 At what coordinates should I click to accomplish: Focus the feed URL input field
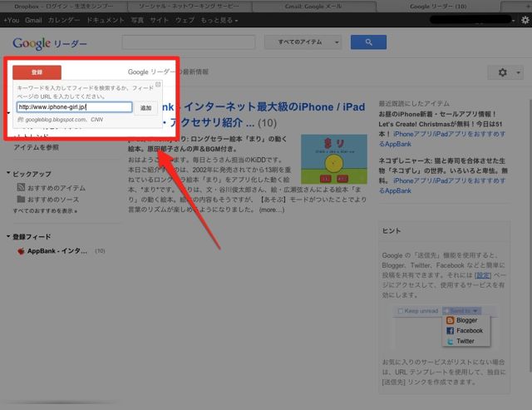pyautogui.click(x=74, y=107)
